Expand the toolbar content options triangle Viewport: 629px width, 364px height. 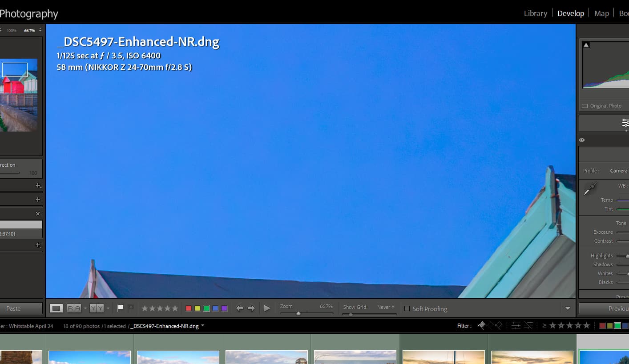(568, 308)
